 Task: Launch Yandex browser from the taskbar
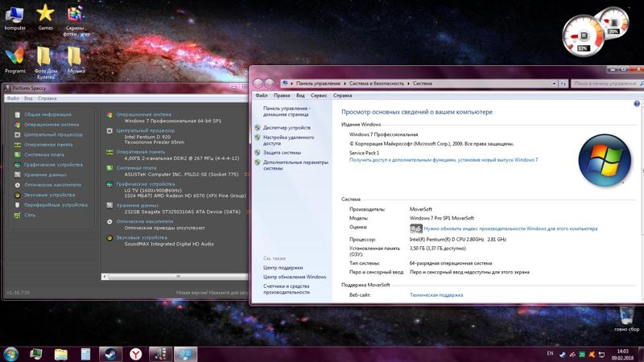(x=135, y=354)
